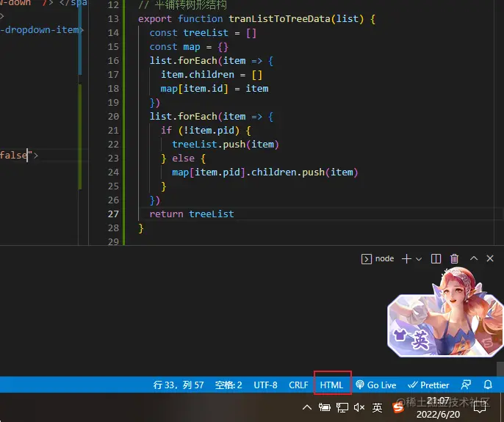This screenshot has height=422, width=504.
Task: Open the node terminal selector
Action: [x=378, y=258]
